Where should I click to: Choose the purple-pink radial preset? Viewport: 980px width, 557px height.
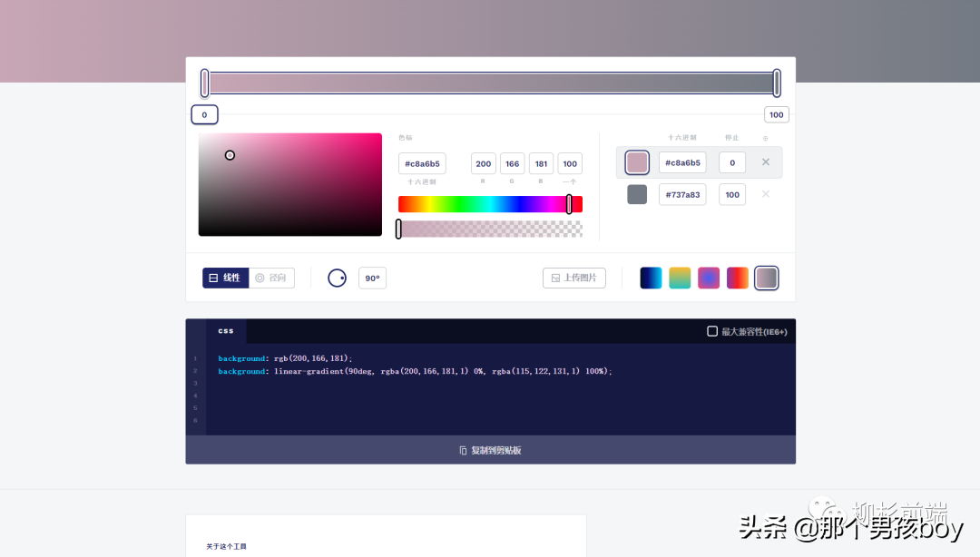tap(708, 278)
